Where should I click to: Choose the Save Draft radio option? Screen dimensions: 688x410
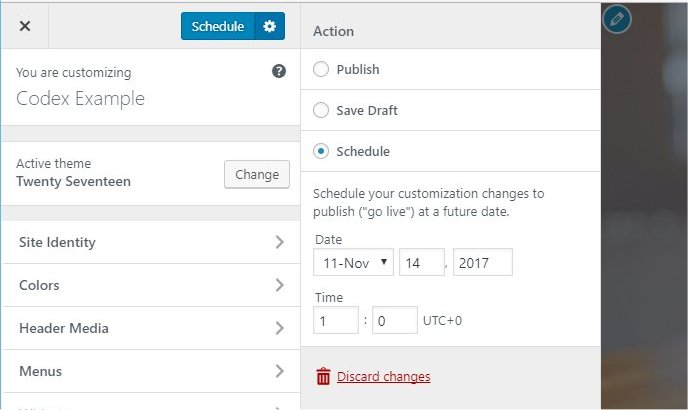coord(321,110)
